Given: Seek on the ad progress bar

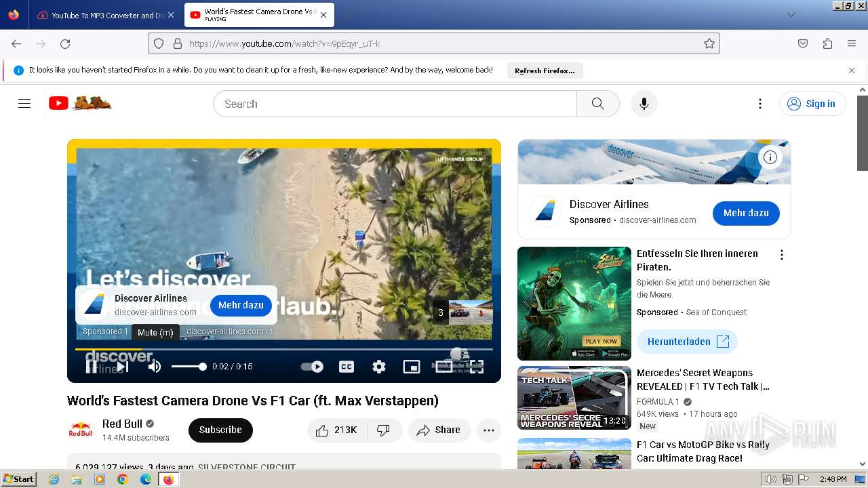Looking at the screenshot, I should tap(284, 349).
